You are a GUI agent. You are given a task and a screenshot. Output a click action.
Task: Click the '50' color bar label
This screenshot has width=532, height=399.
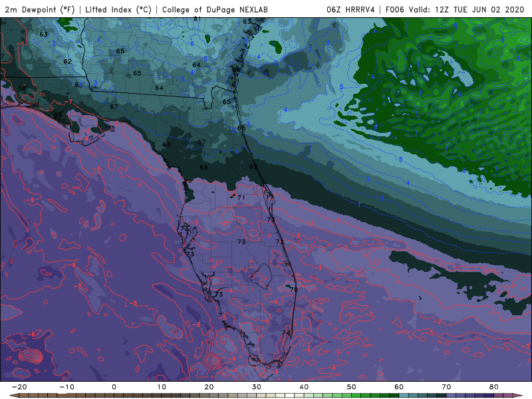352,387
